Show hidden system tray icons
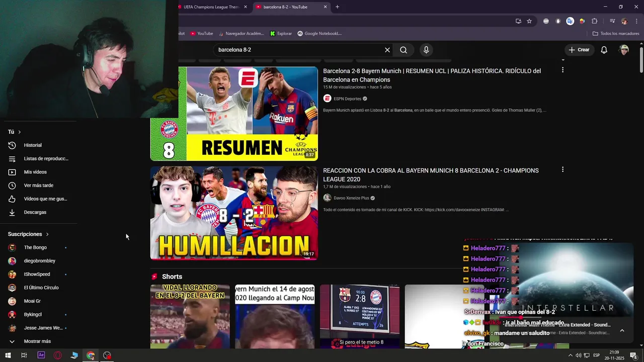This screenshot has width=644, height=362. pos(570,355)
